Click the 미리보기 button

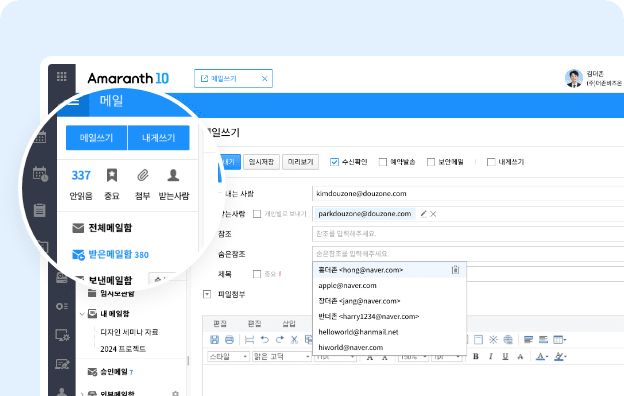click(300, 162)
